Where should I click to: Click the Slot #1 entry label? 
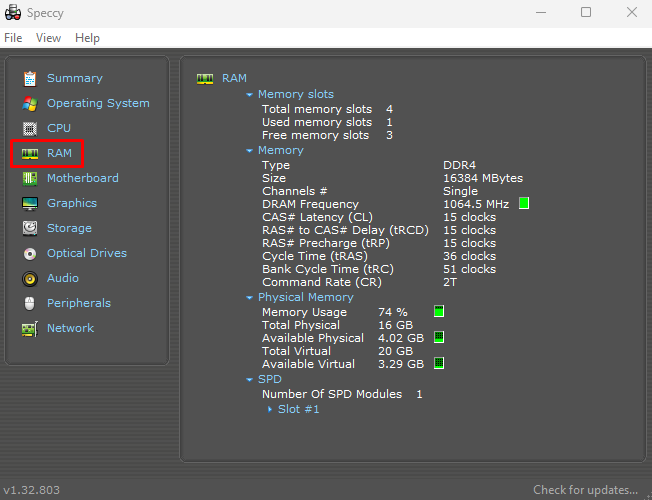click(x=299, y=409)
